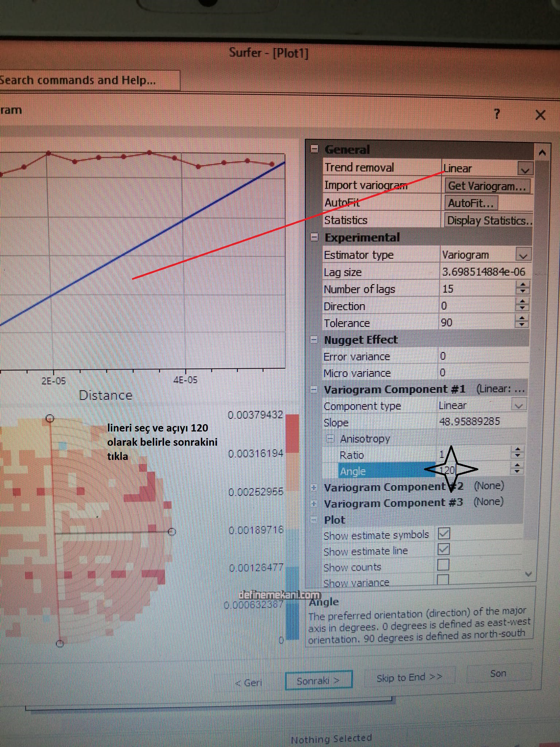Open the Trend removal dropdown
This screenshot has height=747, width=560.
click(x=525, y=170)
